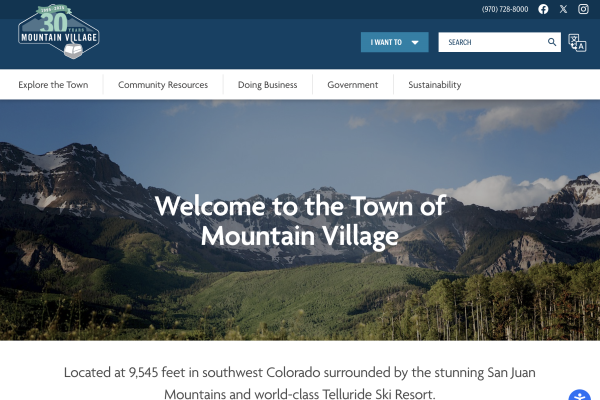Call the (970) 728-8000 phone link

[x=505, y=9]
